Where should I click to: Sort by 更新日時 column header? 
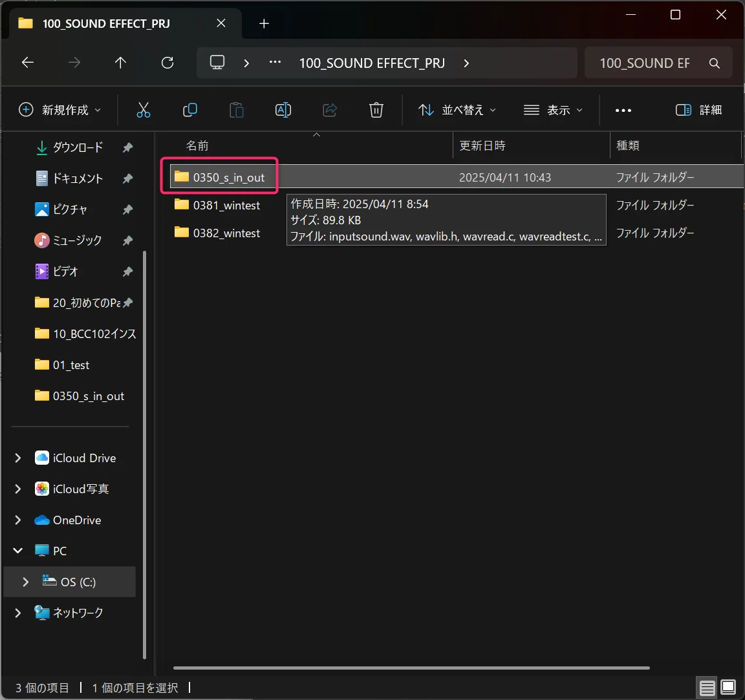click(x=482, y=146)
